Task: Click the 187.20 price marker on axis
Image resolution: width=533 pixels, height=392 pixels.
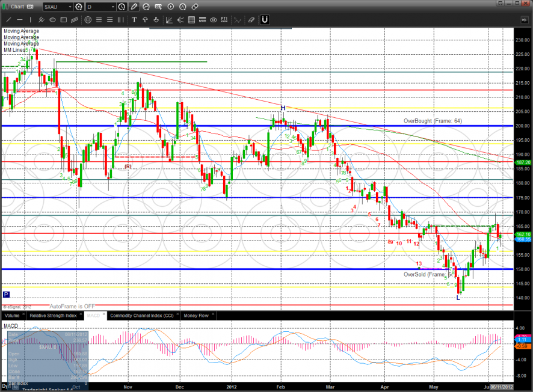Action: point(523,162)
